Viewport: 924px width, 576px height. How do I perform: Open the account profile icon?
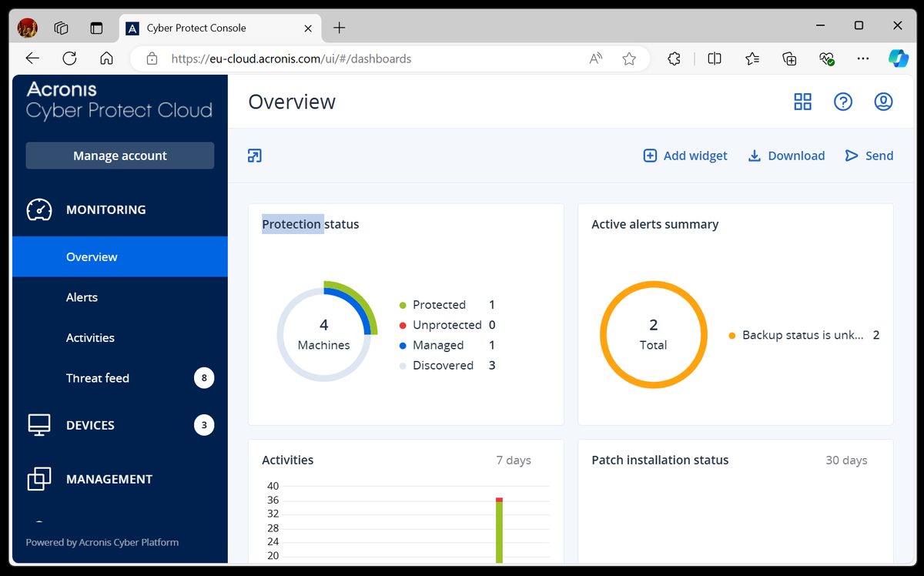(883, 101)
